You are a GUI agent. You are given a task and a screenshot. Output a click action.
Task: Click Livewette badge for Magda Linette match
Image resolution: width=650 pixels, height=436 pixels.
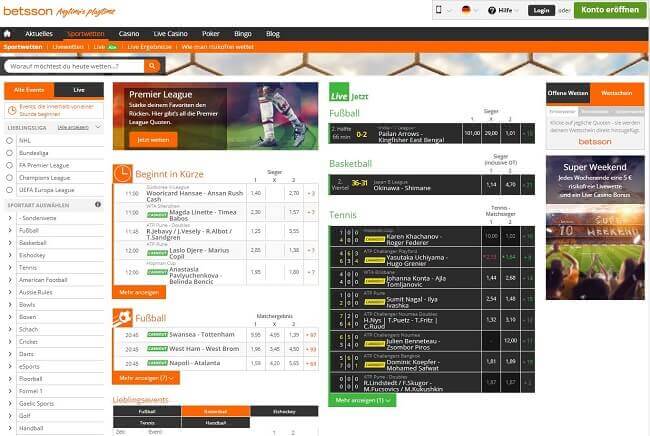[x=158, y=215]
